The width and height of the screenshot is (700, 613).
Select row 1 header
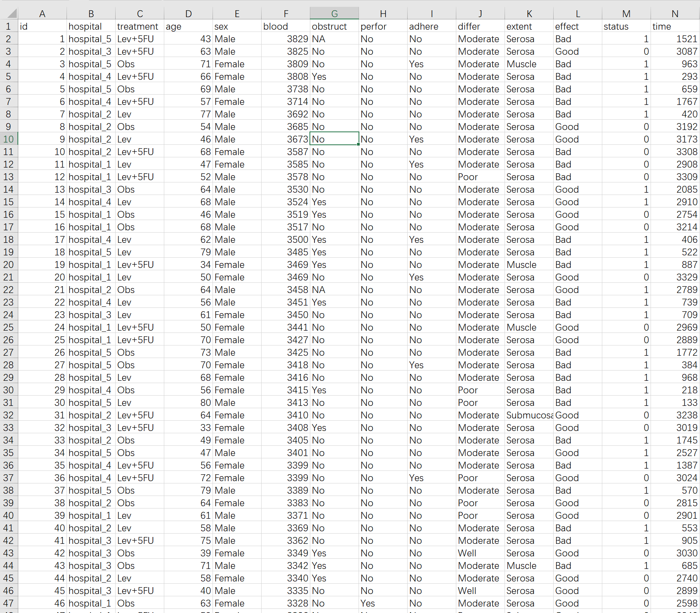tap(9, 26)
